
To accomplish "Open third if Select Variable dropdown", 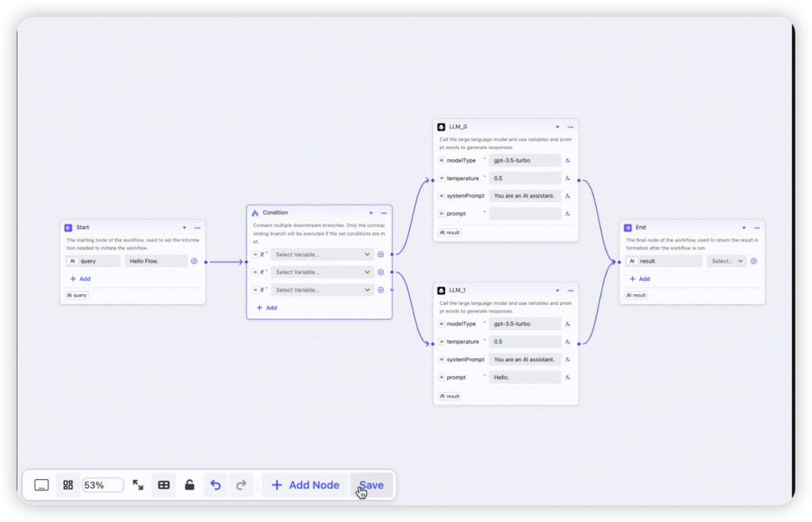I will [x=322, y=290].
